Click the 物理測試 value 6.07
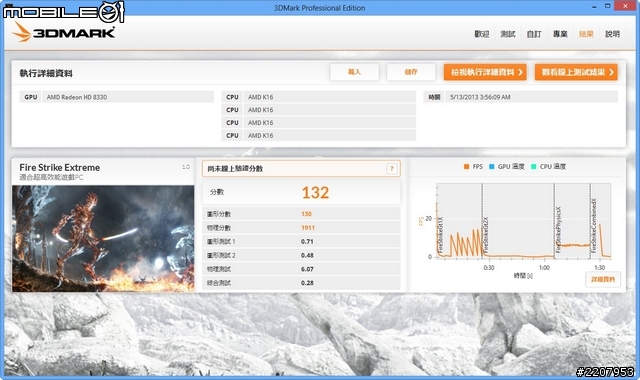The width and height of the screenshot is (640, 380). 307,269
